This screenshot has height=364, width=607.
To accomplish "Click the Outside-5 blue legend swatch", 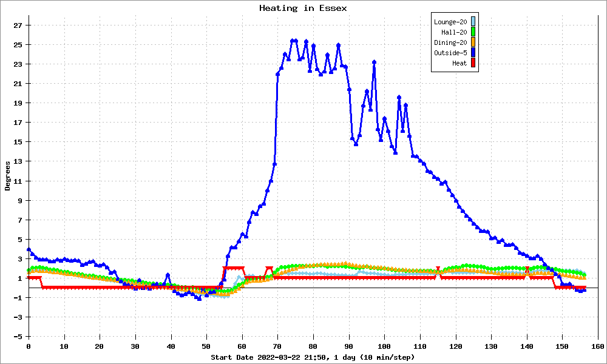I will (x=473, y=53).
